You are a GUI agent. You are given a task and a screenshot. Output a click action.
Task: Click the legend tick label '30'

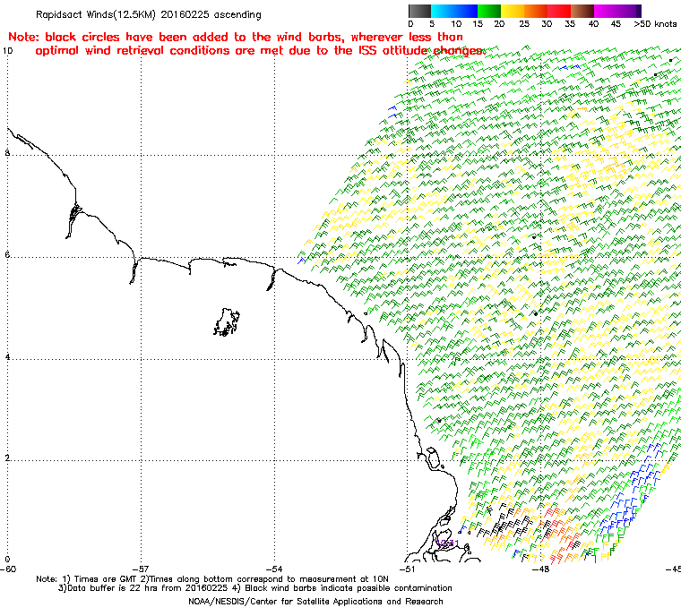pyautogui.click(x=547, y=24)
